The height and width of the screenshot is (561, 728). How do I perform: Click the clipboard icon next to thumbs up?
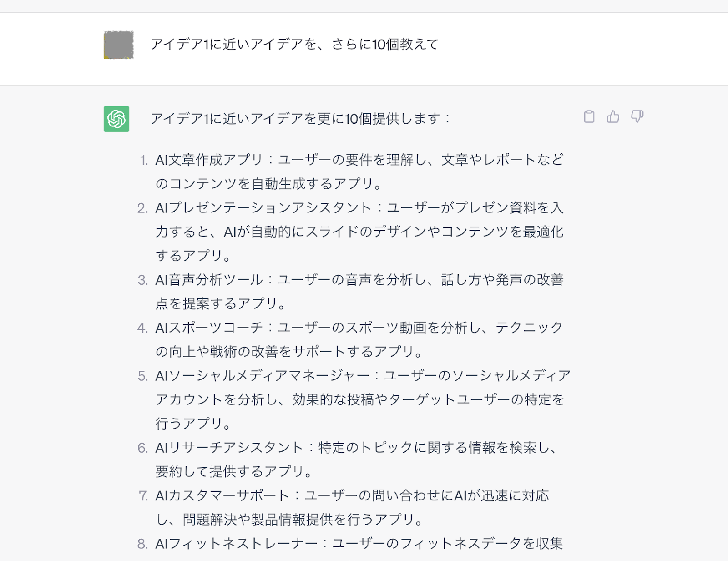pyautogui.click(x=589, y=117)
